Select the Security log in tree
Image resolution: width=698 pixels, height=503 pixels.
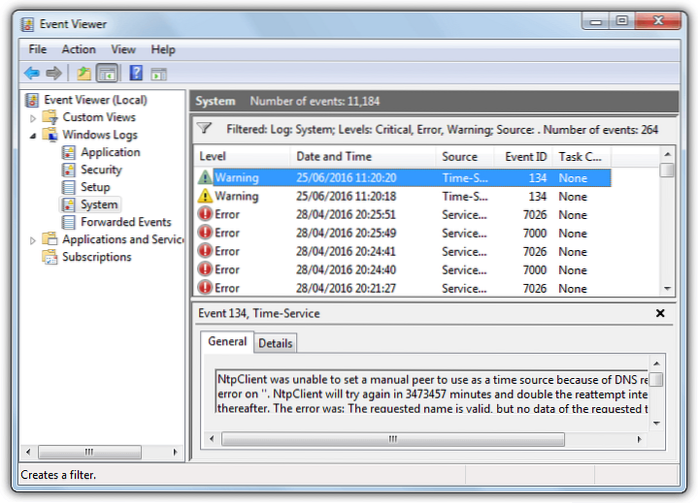point(101,170)
